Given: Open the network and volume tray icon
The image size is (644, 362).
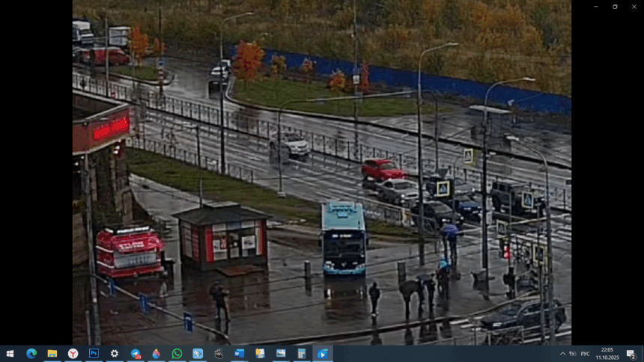Looking at the screenshot, I should point(573,354).
